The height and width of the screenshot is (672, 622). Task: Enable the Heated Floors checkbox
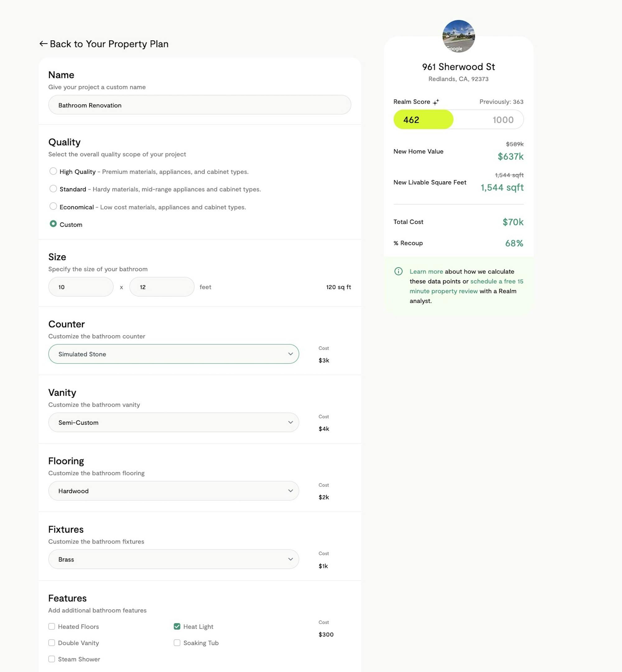point(52,626)
